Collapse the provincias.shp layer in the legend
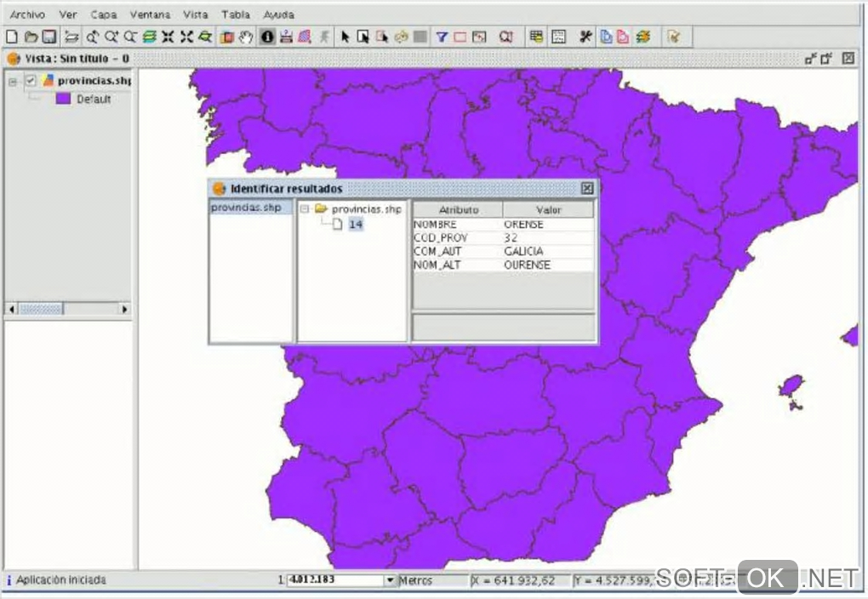The width and height of the screenshot is (868, 599). (x=12, y=82)
